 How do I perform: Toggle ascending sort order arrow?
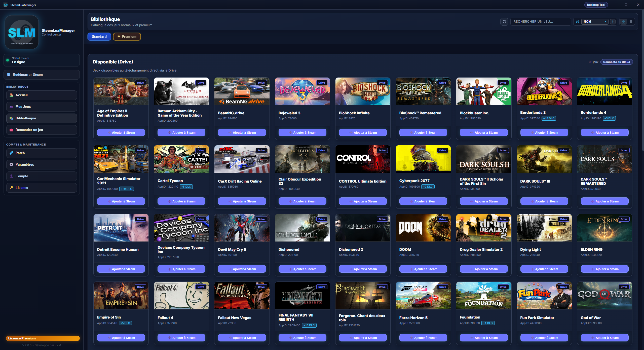[613, 22]
